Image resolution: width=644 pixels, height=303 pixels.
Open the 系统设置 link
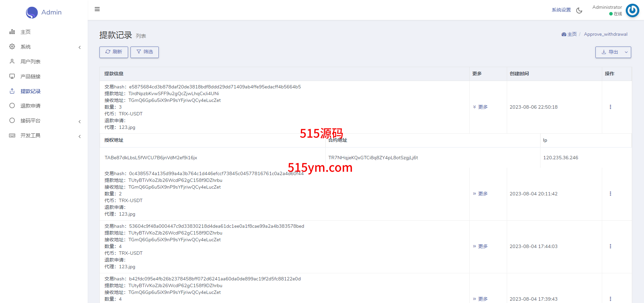click(x=561, y=10)
